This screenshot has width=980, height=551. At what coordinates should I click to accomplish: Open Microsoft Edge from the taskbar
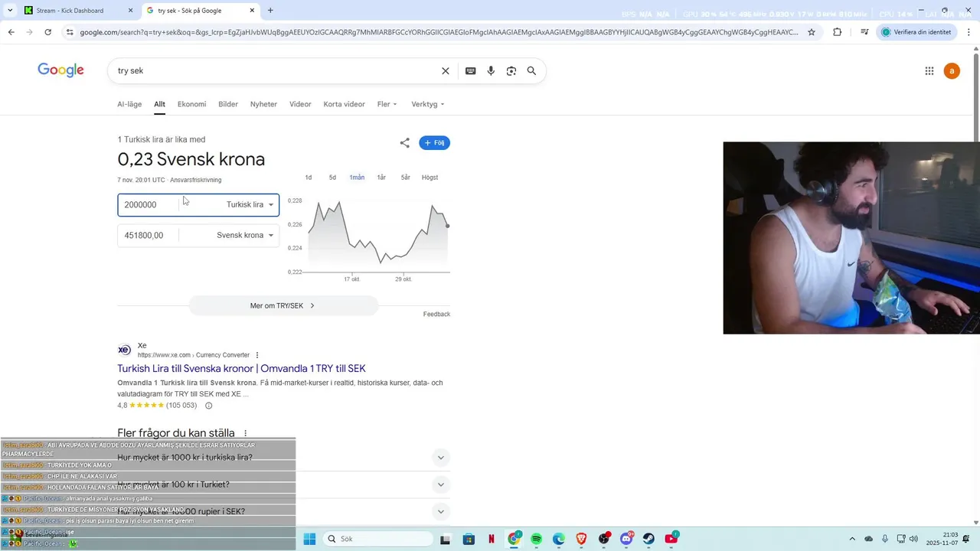coord(559,539)
